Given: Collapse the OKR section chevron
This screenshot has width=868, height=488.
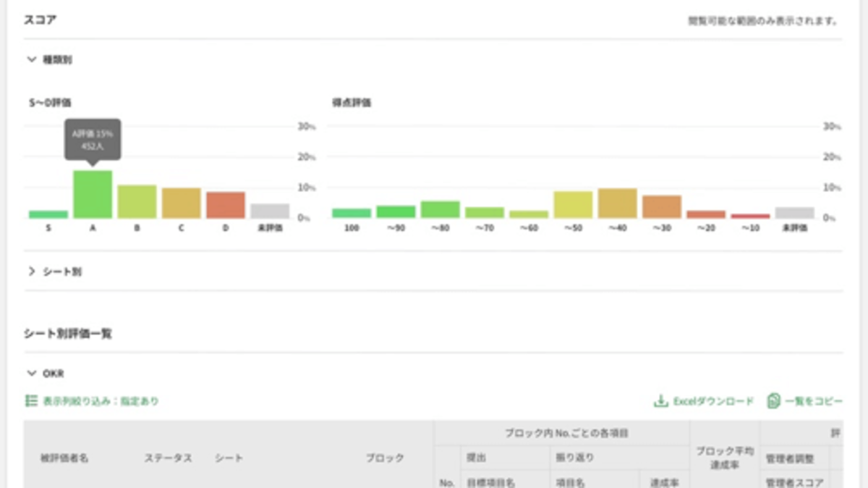Looking at the screenshot, I should (31, 374).
